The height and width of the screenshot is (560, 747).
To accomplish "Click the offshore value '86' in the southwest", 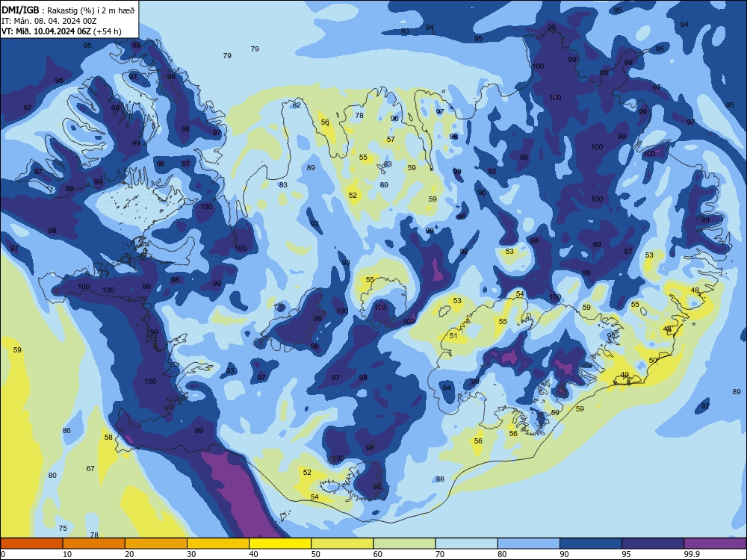I will click(66, 431).
